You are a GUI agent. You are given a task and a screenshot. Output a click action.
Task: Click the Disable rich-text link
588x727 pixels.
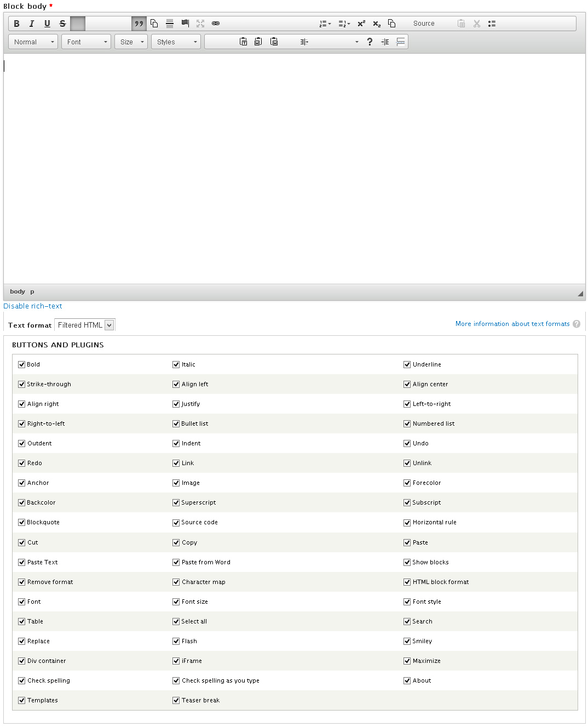(33, 306)
